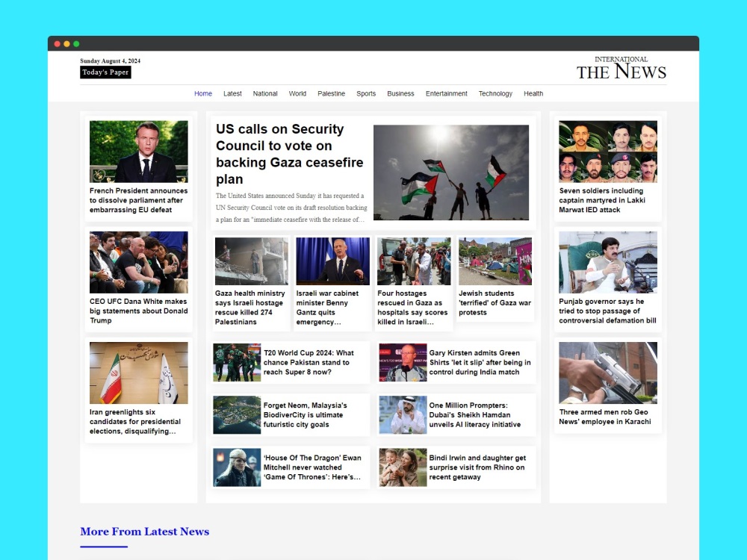Click the Punjab governor photo
747x560 pixels.
(x=608, y=262)
